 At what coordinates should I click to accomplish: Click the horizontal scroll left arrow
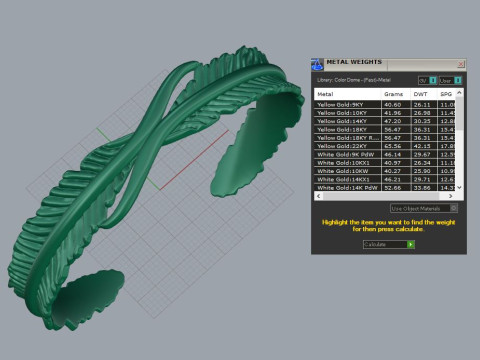pos(318,196)
